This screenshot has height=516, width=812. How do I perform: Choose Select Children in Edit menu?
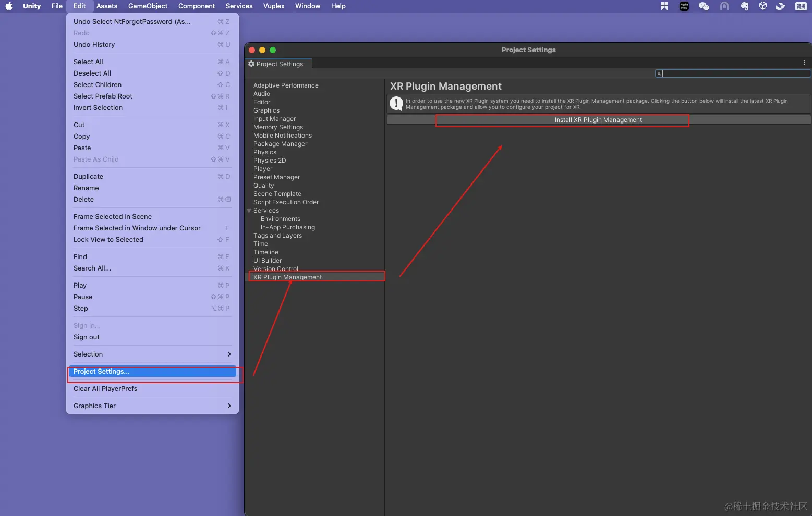tap(152, 85)
